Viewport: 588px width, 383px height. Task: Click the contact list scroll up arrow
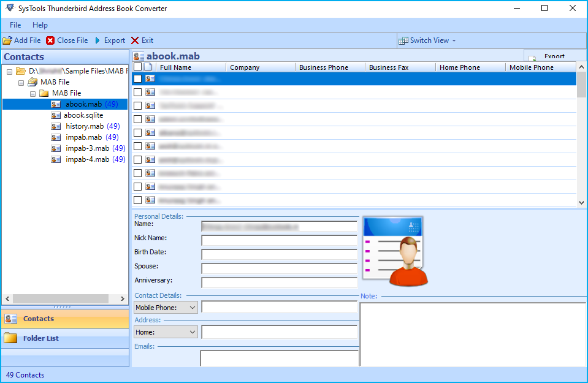tap(582, 67)
